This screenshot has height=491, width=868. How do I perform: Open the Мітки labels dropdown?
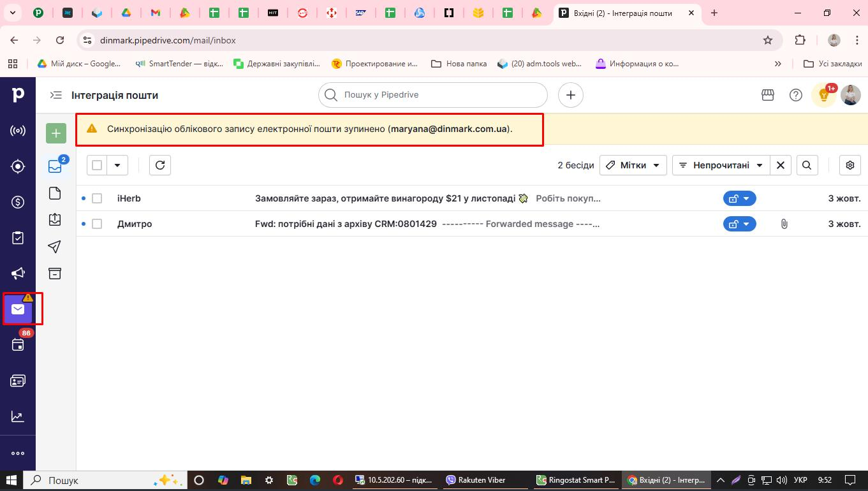coord(633,165)
